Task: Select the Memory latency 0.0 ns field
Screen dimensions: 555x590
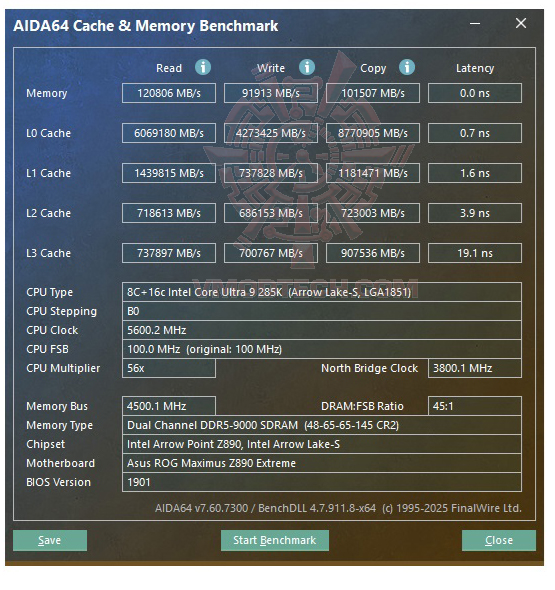Action: pyautogui.click(x=475, y=93)
